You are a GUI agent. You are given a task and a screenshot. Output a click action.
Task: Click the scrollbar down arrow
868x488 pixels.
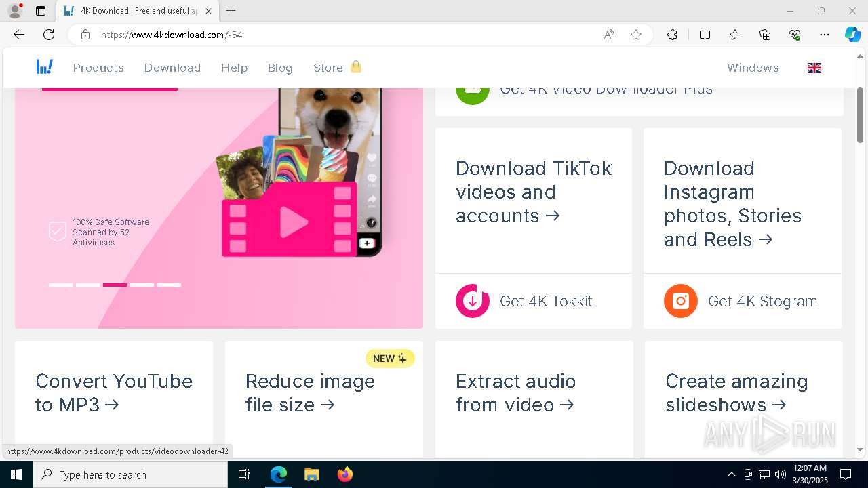(860, 449)
